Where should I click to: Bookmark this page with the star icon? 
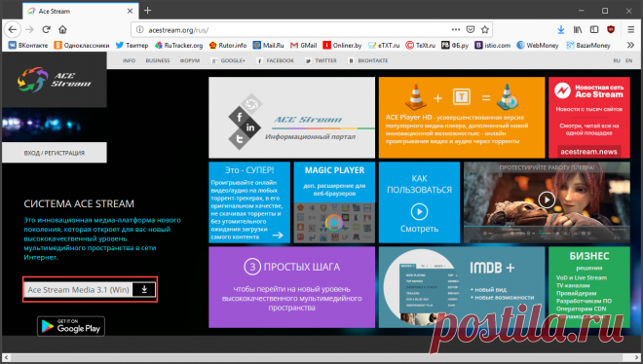tap(485, 29)
